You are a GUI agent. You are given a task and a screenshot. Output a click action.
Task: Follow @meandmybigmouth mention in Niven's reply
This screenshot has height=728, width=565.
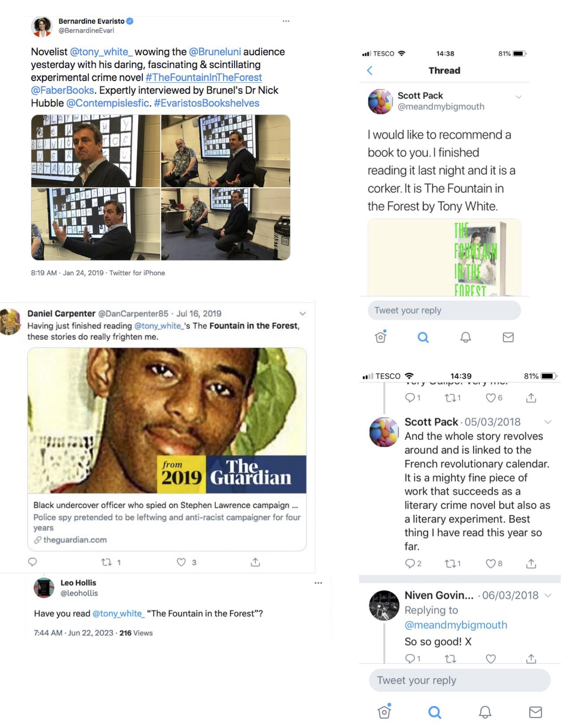(x=456, y=625)
